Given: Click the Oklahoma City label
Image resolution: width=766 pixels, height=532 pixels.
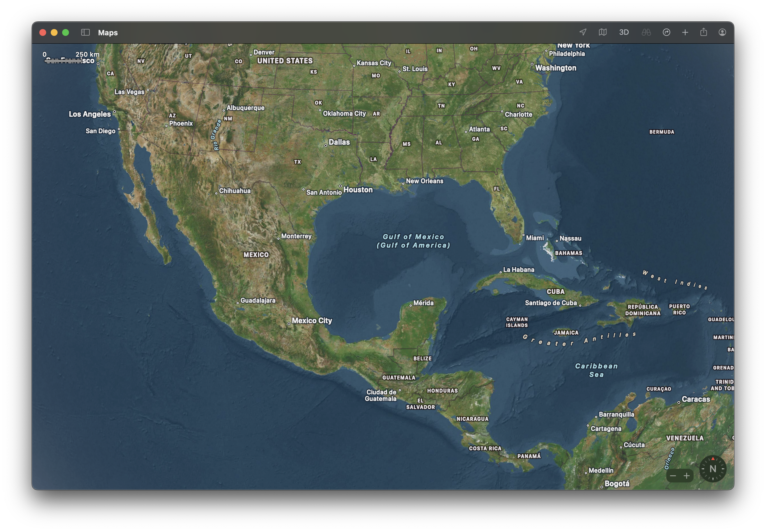Looking at the screenshot, I should [344, 114].
